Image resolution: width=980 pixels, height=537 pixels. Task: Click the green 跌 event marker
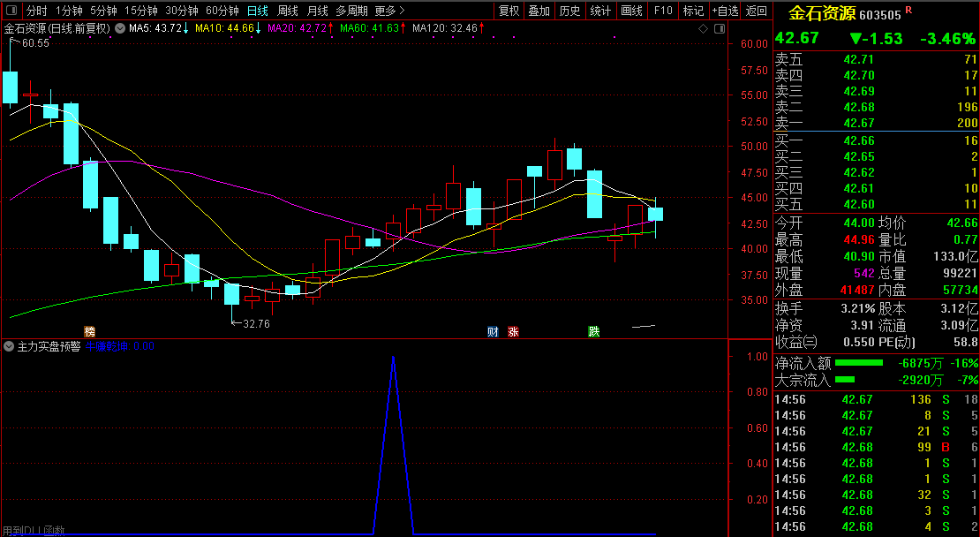coord(594,332)
